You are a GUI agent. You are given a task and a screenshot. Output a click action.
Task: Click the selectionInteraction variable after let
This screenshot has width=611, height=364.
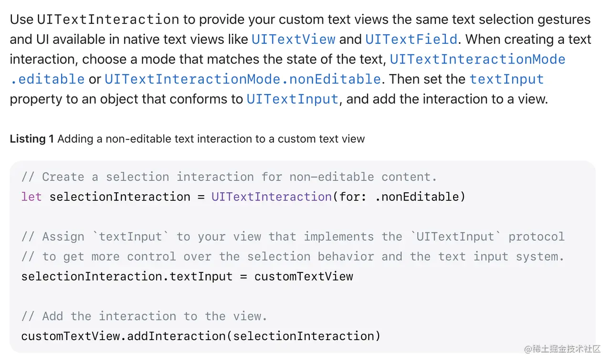pos(120,197)
